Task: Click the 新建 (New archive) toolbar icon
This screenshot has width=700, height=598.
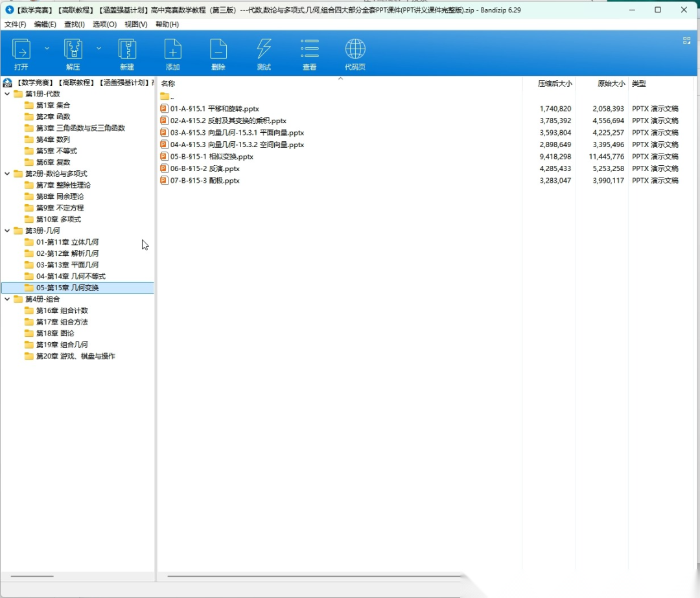Action: tap(127, 50)
